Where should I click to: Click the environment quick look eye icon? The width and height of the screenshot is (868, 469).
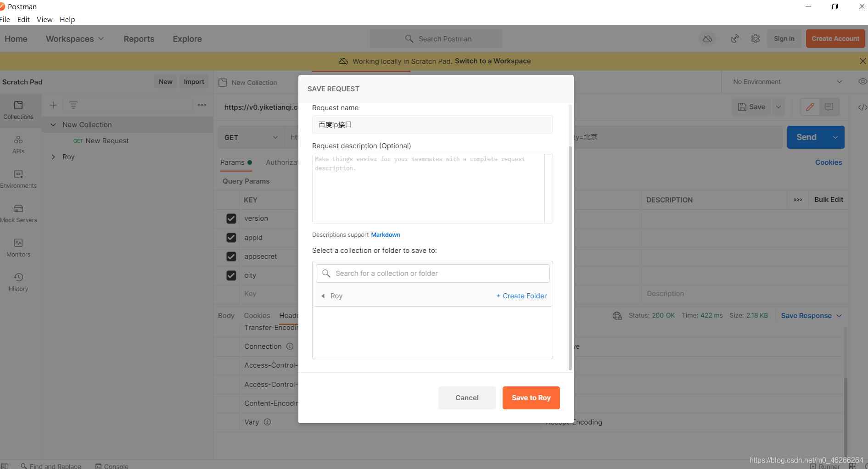click(x=862, y=82)
